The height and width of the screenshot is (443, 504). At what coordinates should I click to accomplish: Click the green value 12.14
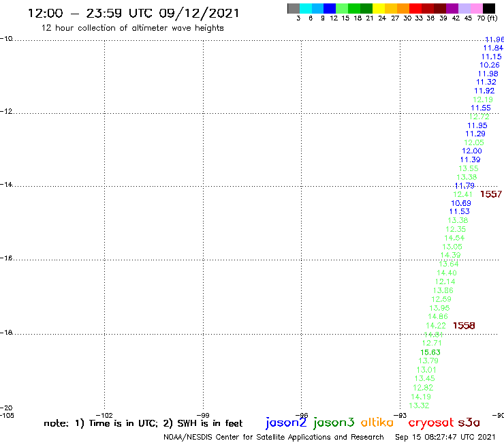tap(445, 281)
